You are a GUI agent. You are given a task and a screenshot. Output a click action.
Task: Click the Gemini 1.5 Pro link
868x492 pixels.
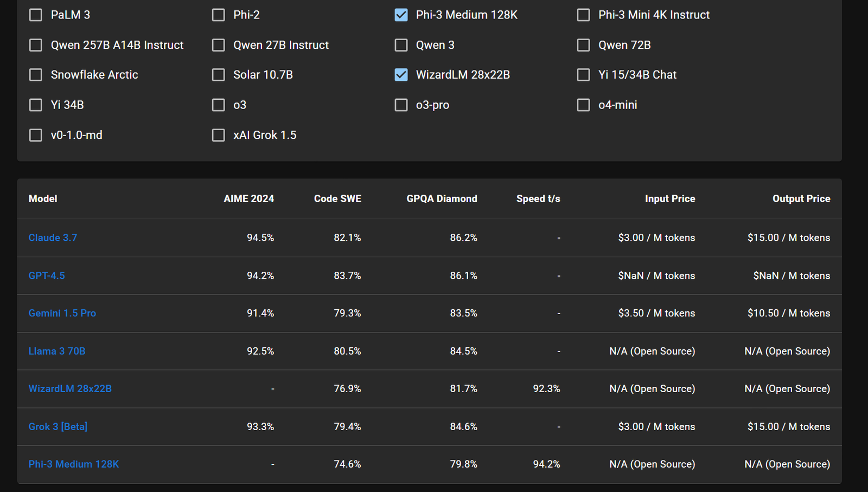[x=62, y=313]
